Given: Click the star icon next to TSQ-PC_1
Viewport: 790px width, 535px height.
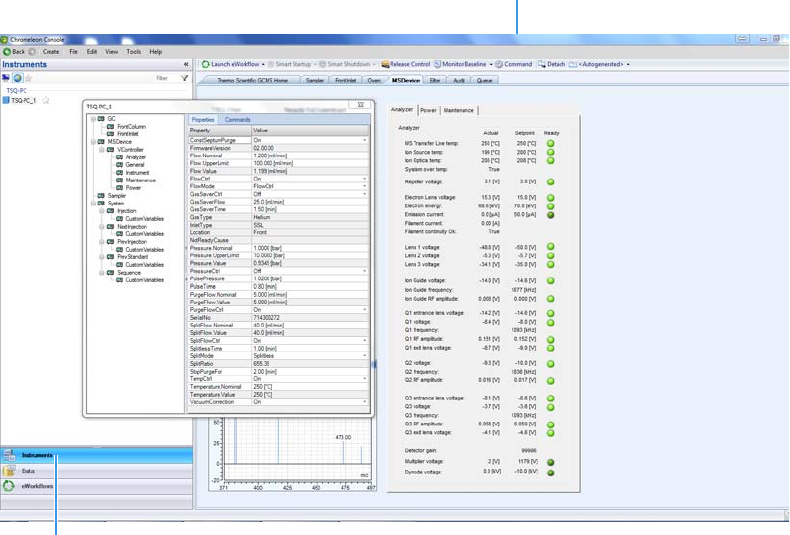Looking at the screenshot, I should click(45, 101).
